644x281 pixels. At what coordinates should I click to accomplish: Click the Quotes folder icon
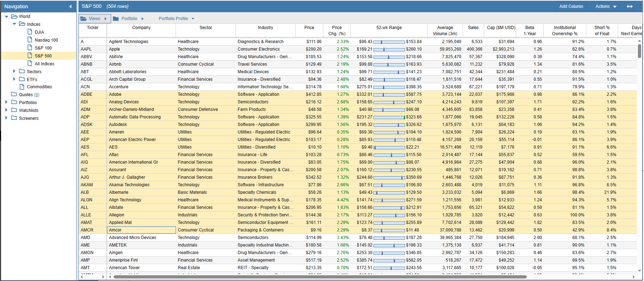tap(14, 94)
